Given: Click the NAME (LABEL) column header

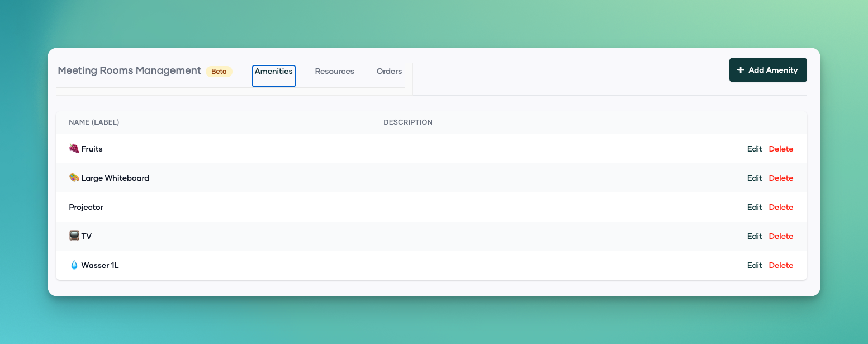Looking at the screenshot, I should pyautogui.click(x=94, y=122).
